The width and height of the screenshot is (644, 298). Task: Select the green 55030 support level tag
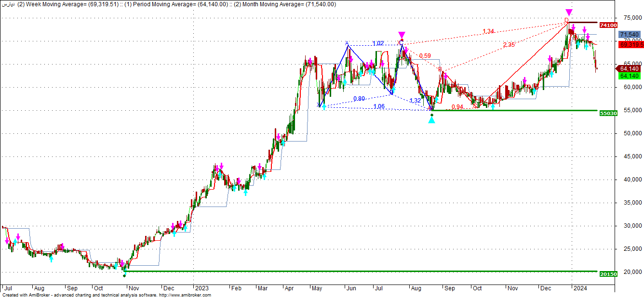pyautogui.click(x=608, y=113)
